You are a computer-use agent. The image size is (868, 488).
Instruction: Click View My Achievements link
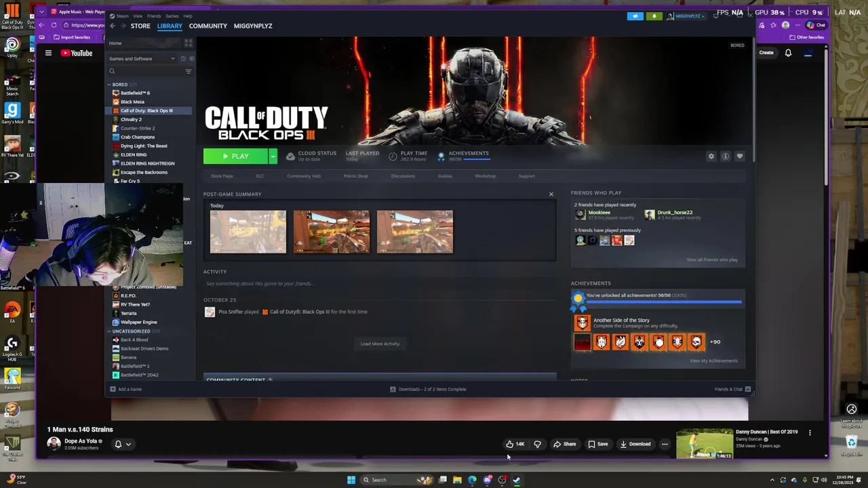(713, 361)
